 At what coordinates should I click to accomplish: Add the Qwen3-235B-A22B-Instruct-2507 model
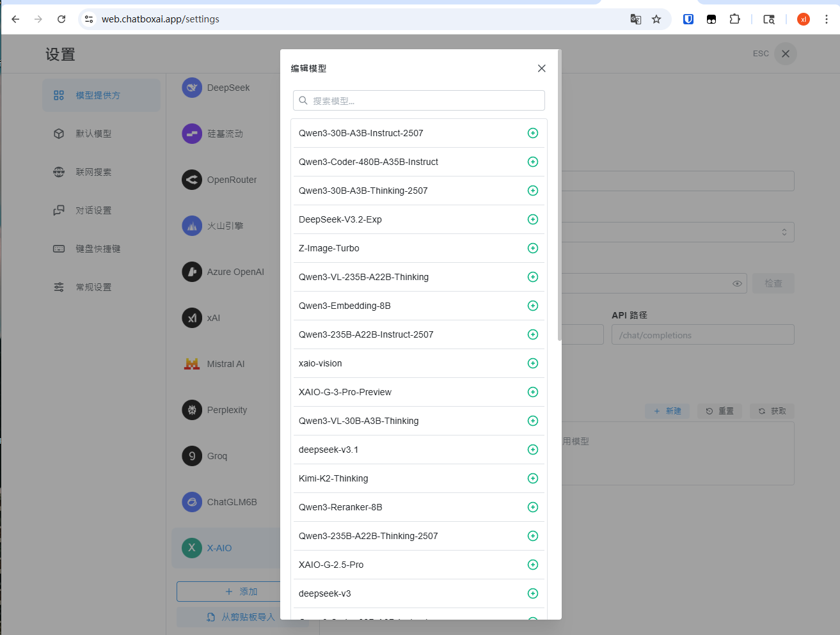point(532,334)
